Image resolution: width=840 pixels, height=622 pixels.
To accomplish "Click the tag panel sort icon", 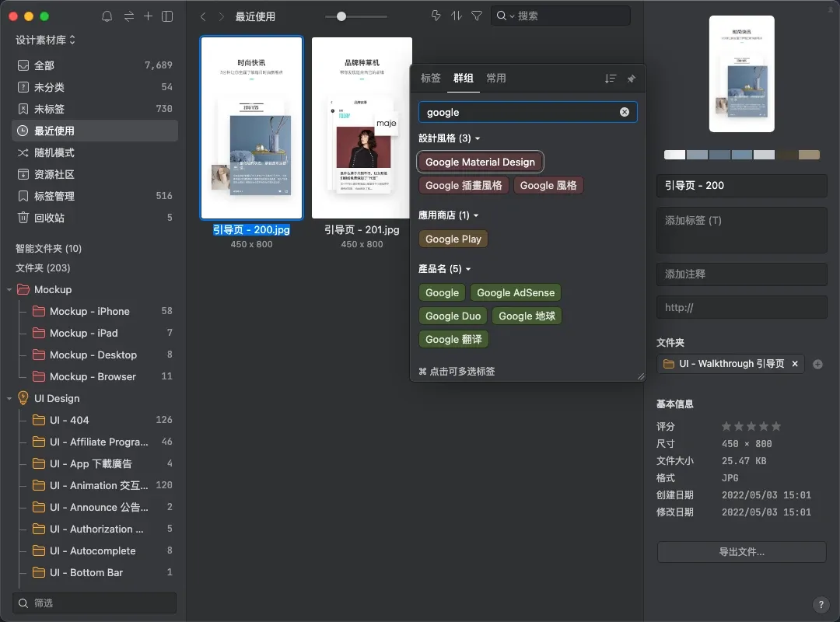I will [611, 79].
